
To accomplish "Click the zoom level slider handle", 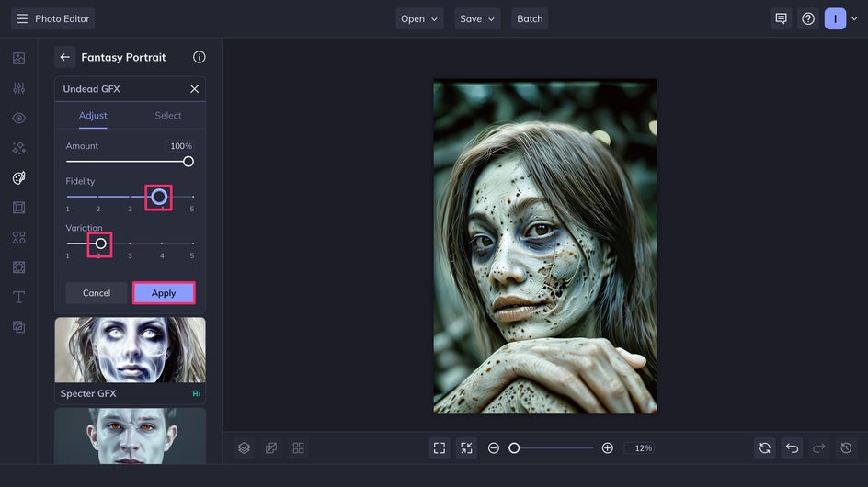I will pos(514,447).
